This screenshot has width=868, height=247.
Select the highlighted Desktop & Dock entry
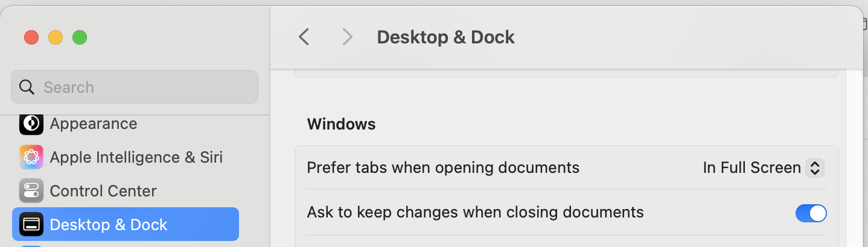126,224
